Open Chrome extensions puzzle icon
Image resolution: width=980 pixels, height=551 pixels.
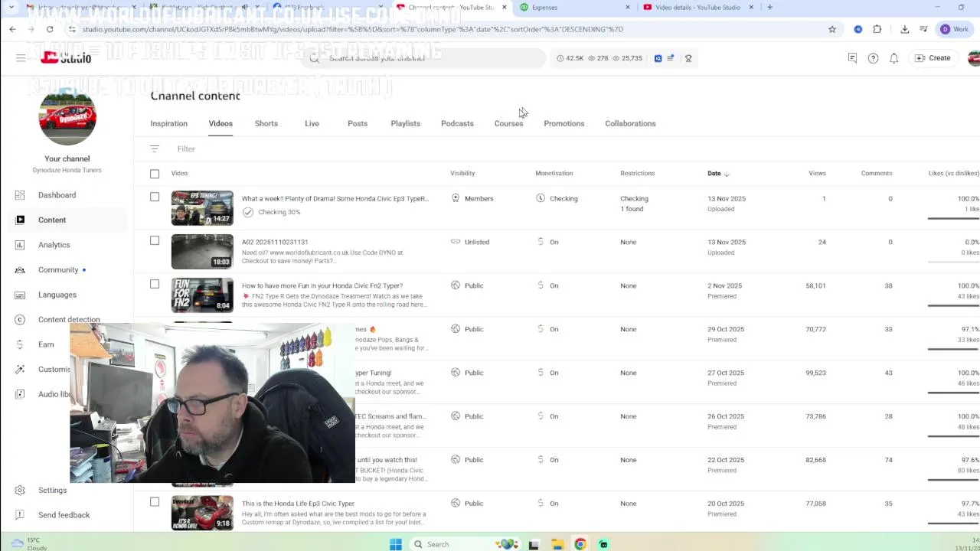877,29
